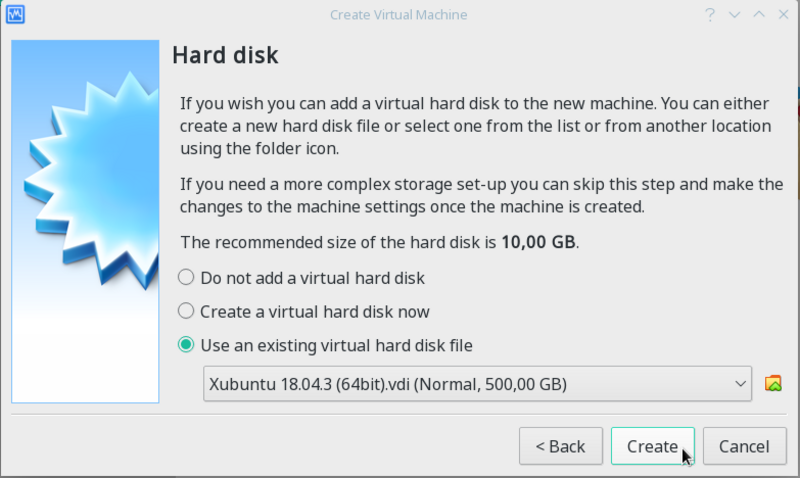This screenshot has width=800, height=478.
Task: Minimize the Create Virtual Machine window
Action: point(735,15)
